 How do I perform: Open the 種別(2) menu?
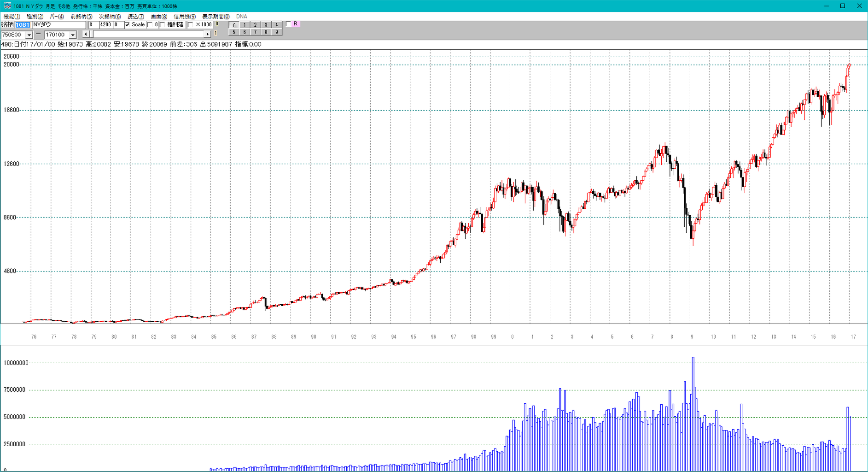point(35,17)
